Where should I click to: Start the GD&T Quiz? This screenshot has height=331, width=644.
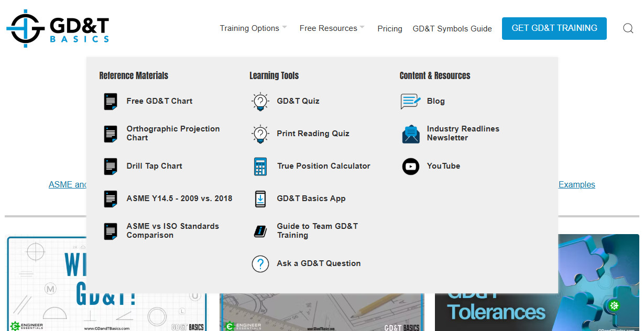(298, 101)
